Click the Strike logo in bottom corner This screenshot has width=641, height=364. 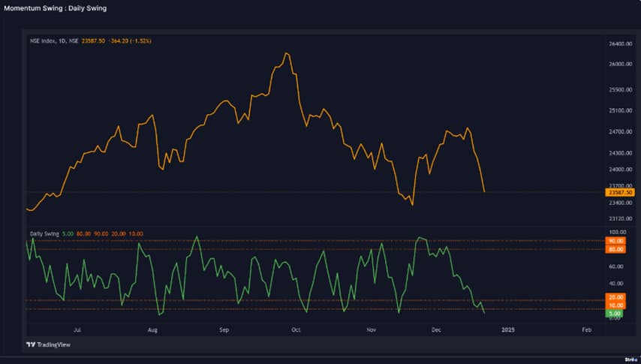pos(630,359)
